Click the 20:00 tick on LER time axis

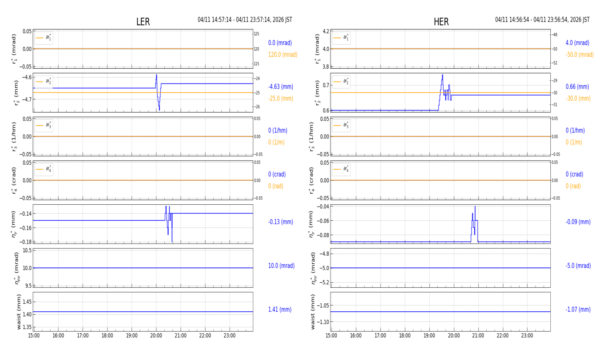tap(156, 336)
